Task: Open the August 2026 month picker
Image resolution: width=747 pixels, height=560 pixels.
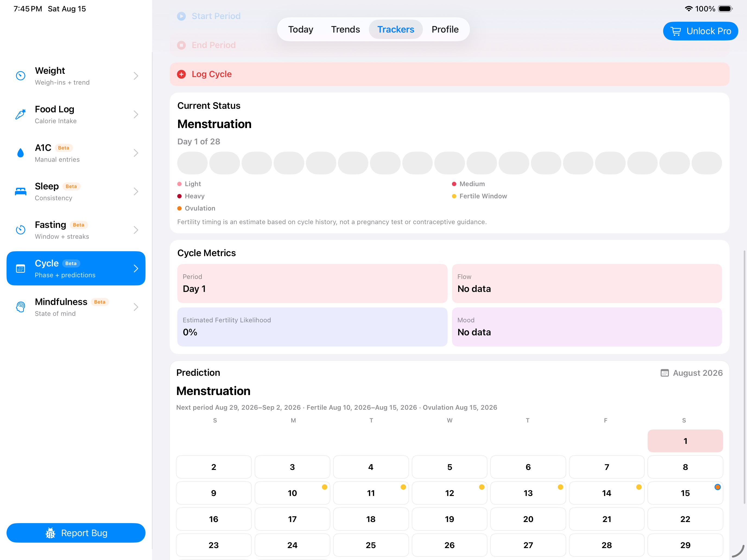Action: coord(691,373)
